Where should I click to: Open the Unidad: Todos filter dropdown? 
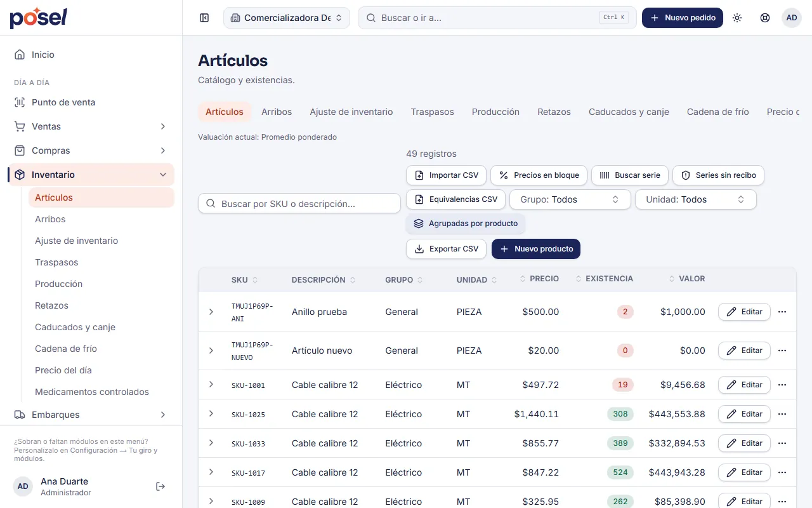696,199
